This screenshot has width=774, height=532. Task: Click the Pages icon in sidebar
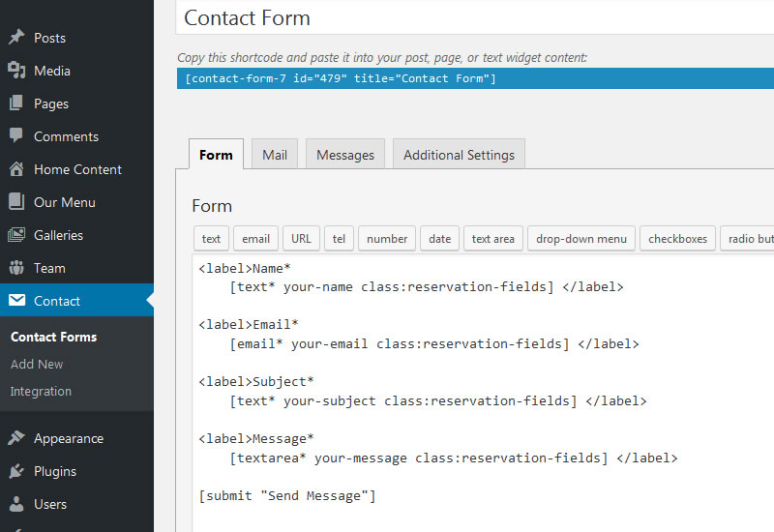(x=16, y=103)
